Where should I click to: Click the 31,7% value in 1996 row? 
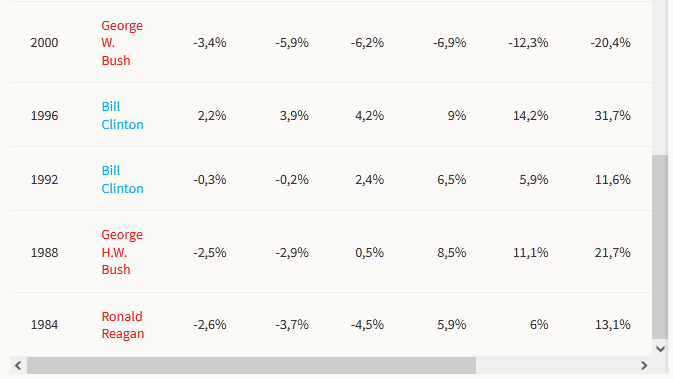(x=612, y=115)
